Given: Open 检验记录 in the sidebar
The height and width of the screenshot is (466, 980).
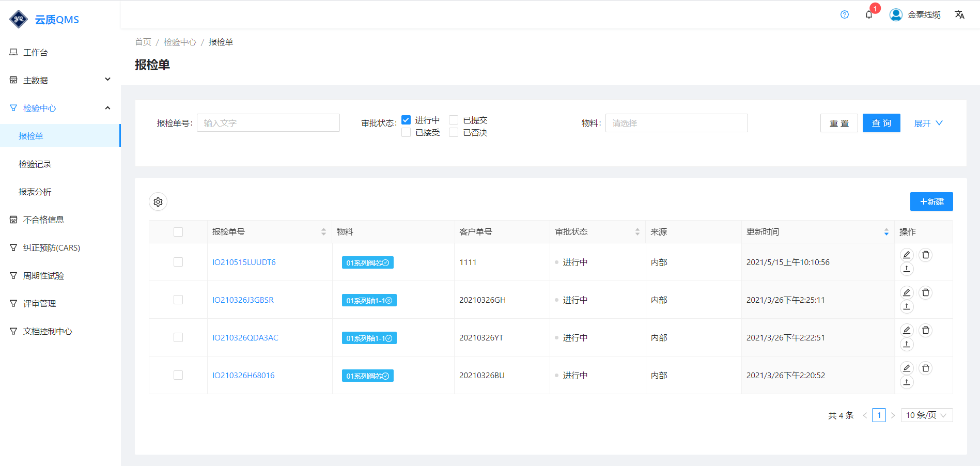Looking at the screenshot, I should (x=60, y=164).
